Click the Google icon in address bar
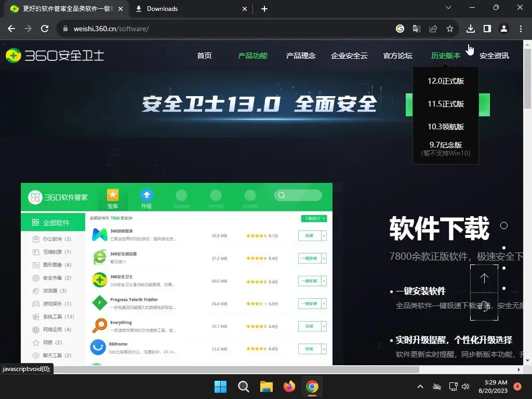 pyautogui.click(x=400, y=29)
